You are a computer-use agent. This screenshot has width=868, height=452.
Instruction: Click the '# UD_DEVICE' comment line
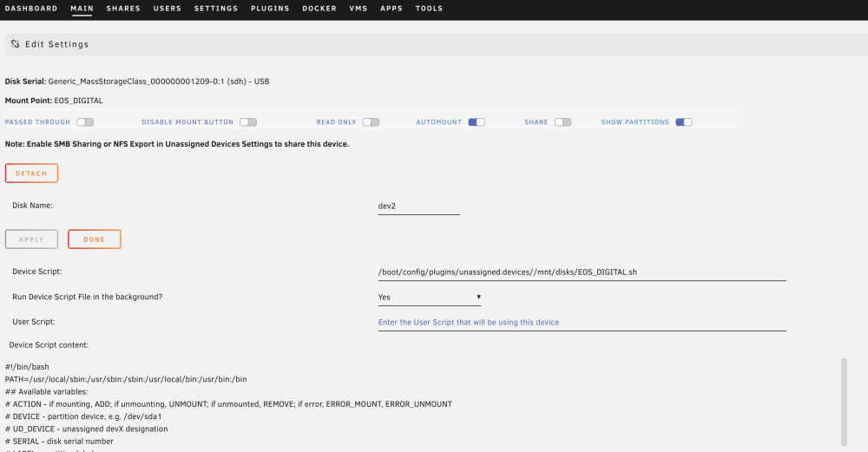pyautogui.click(x=86, y=429)
